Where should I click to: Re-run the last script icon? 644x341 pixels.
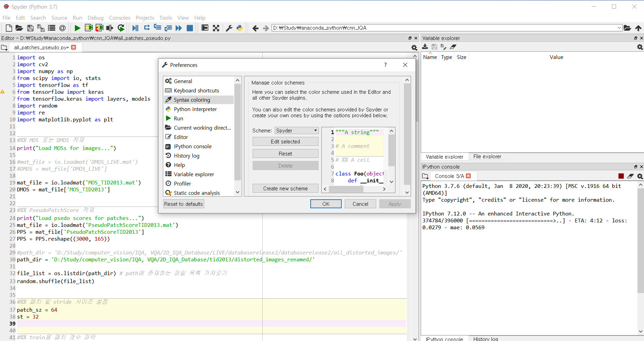coord(120,28)
